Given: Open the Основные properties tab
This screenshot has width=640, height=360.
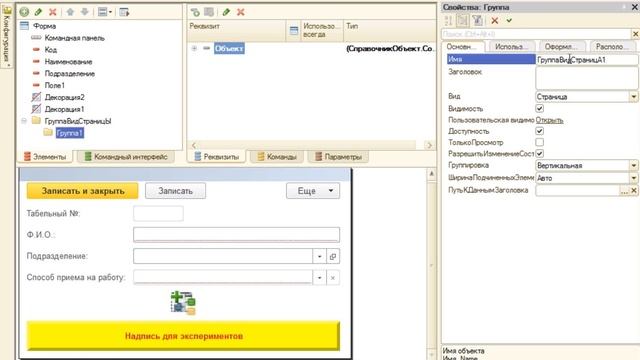Looking at the screenshot, I should point(463,47).
